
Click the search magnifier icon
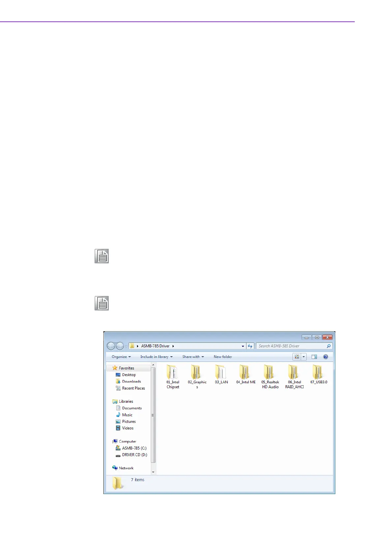coord(328,346)
